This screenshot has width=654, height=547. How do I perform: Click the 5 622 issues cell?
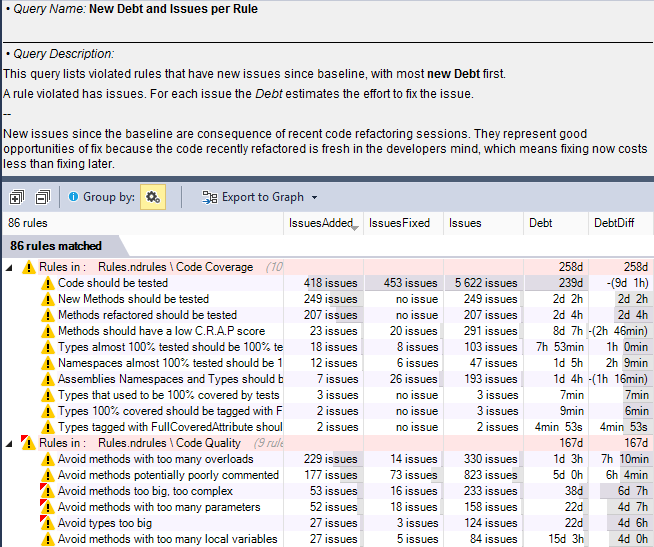(483, 283)
